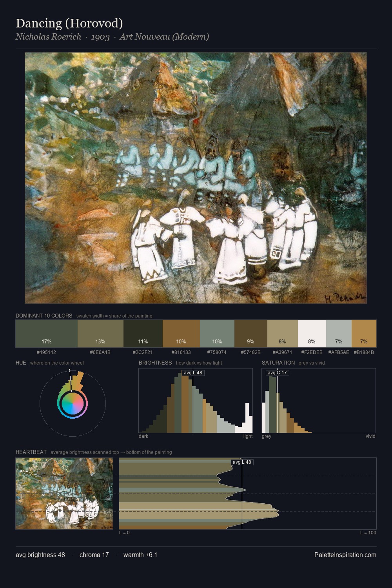Click the hue color wheel chart
Image resolution: width=392 pixels, height=588 pixels.
(73, 403)
